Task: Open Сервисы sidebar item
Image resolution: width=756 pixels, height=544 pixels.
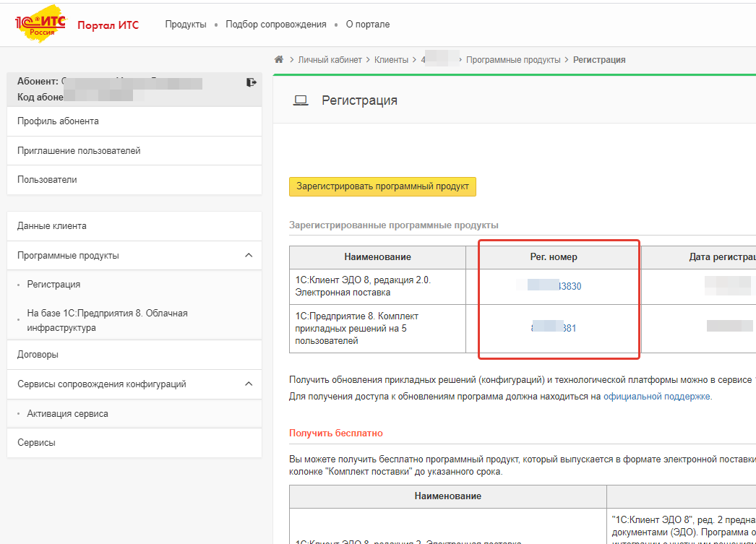Action: [134, 443]
